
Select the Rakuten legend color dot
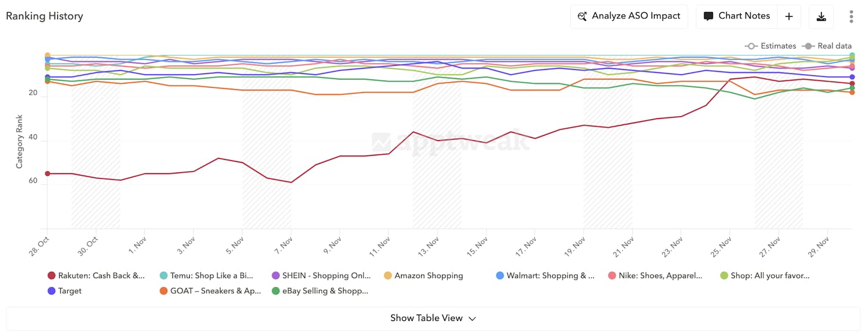tap(51, 275)
